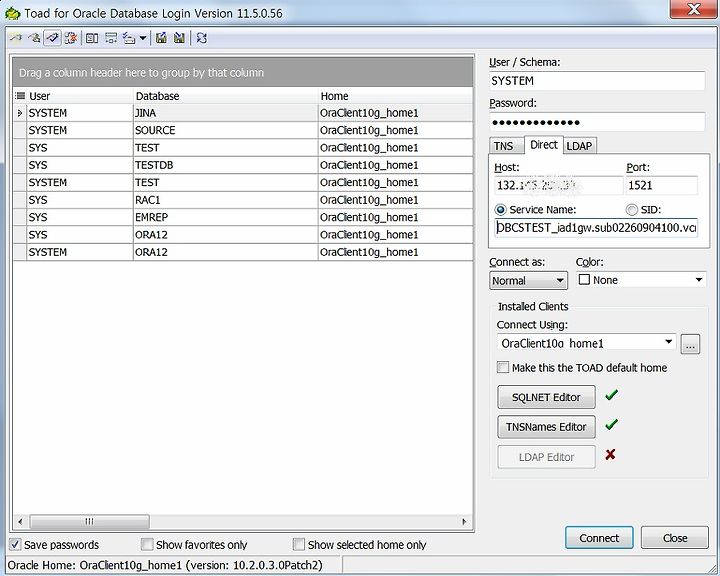
Task: Enable Show selected home only checkbox
Action: (x=298, y=545)
